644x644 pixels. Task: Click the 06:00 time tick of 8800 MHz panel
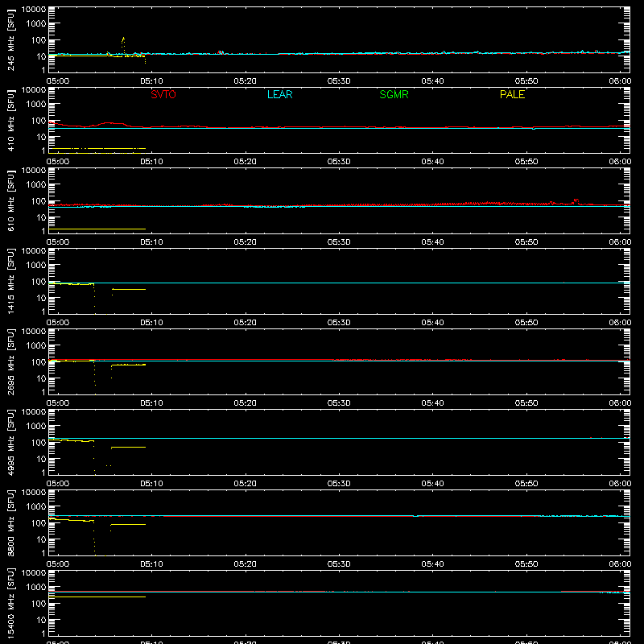point(620,564)
